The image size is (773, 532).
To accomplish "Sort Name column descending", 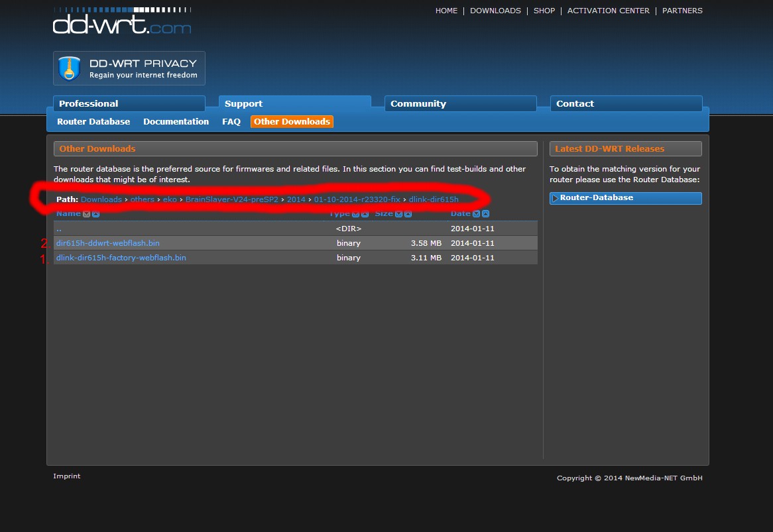I will (87, 214).
